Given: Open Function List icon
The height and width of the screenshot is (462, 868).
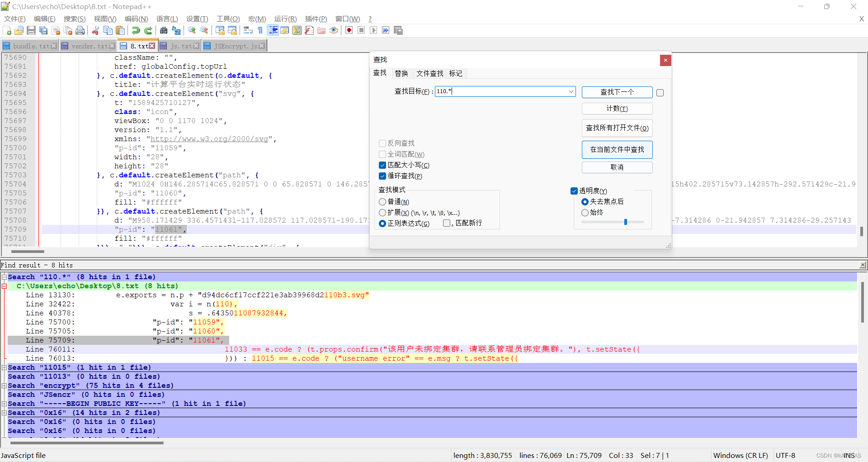Looking at the screenshot, I should [x=309, y=30].
